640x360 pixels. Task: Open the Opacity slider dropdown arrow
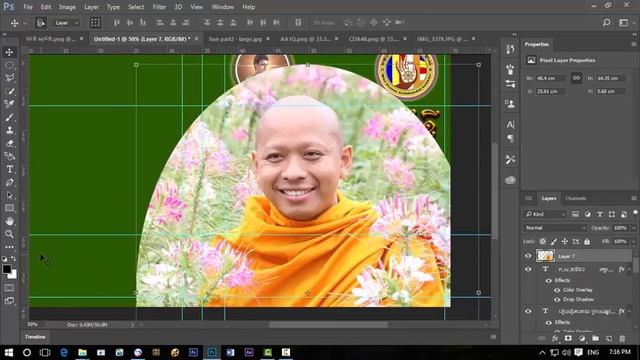633,228
